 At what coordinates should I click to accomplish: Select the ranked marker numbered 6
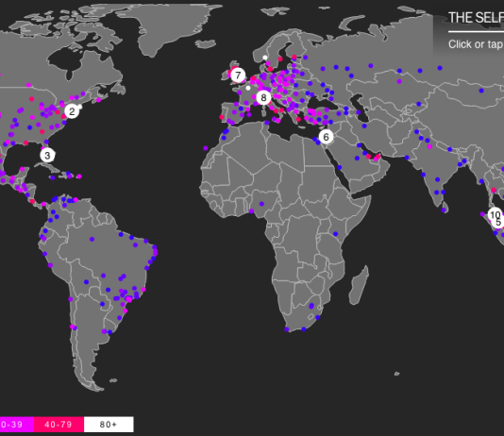326,137
